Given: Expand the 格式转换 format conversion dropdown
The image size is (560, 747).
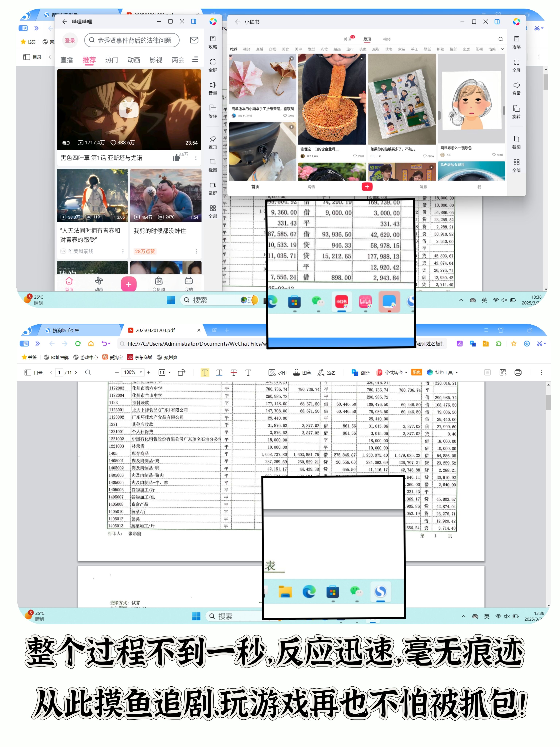Looking at the screenshot, I should tap(394, 372).
